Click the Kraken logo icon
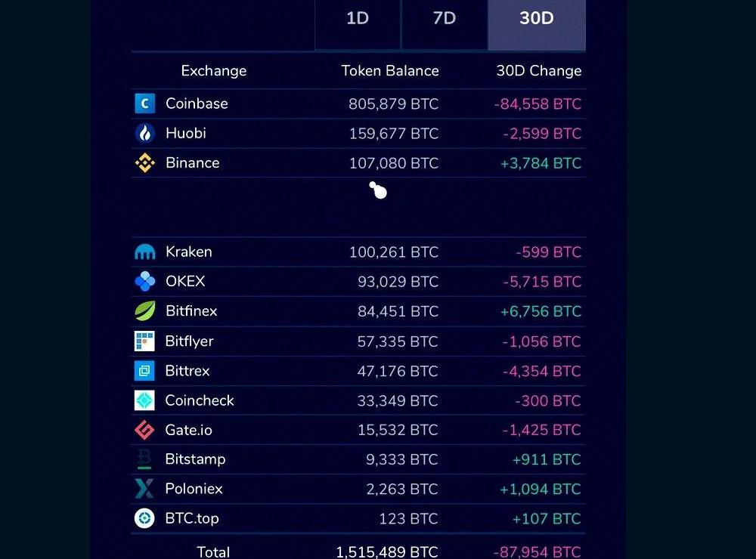The width and height of the screenshot is (756, 559). [144, 252]
